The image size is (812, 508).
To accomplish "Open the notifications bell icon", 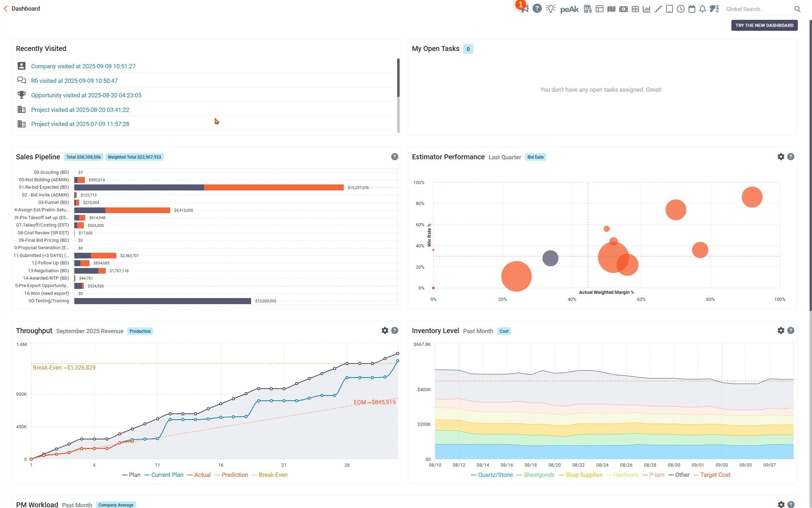I will pos(702,9).
